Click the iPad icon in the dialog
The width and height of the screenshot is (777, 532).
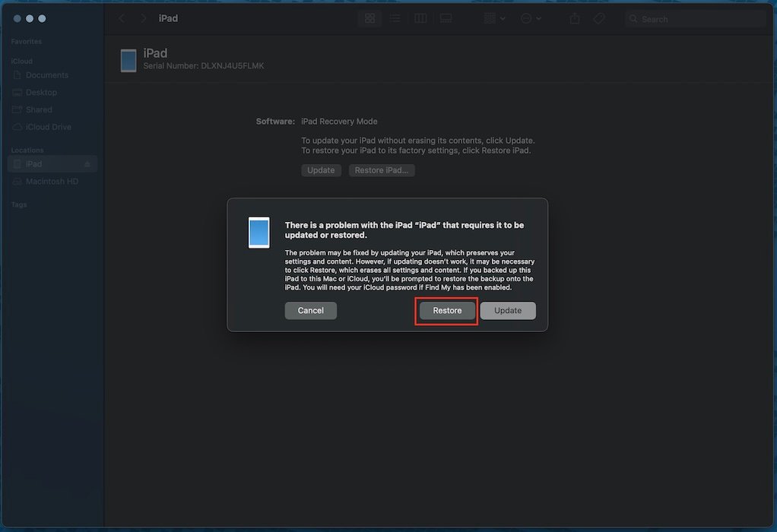(x=259, y=233)
